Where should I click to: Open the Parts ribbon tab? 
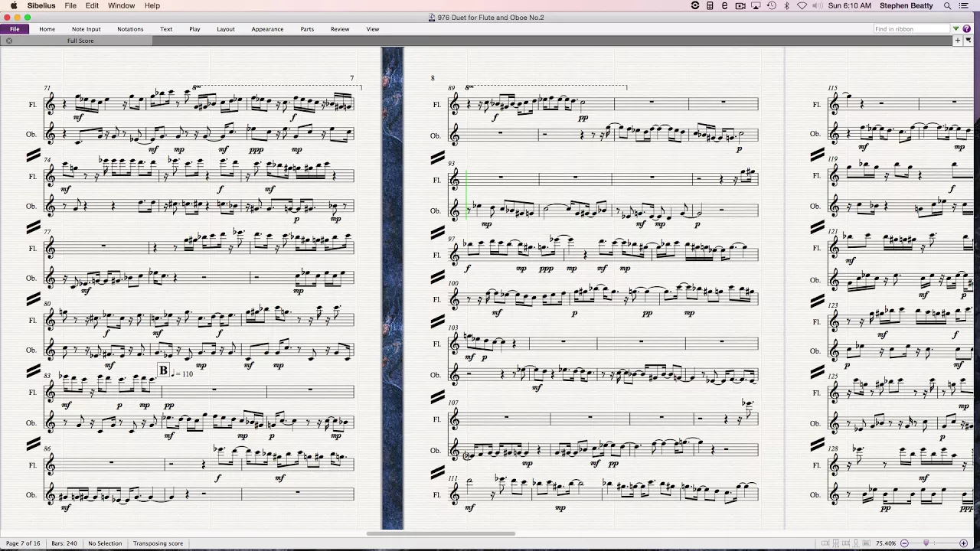tap(307, 29)
